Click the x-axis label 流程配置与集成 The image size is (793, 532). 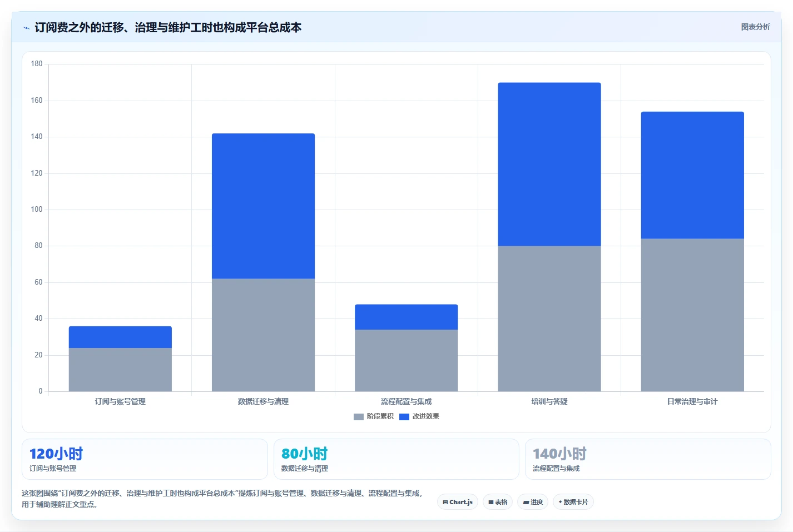pyautogui.click(x=406, y=401)
